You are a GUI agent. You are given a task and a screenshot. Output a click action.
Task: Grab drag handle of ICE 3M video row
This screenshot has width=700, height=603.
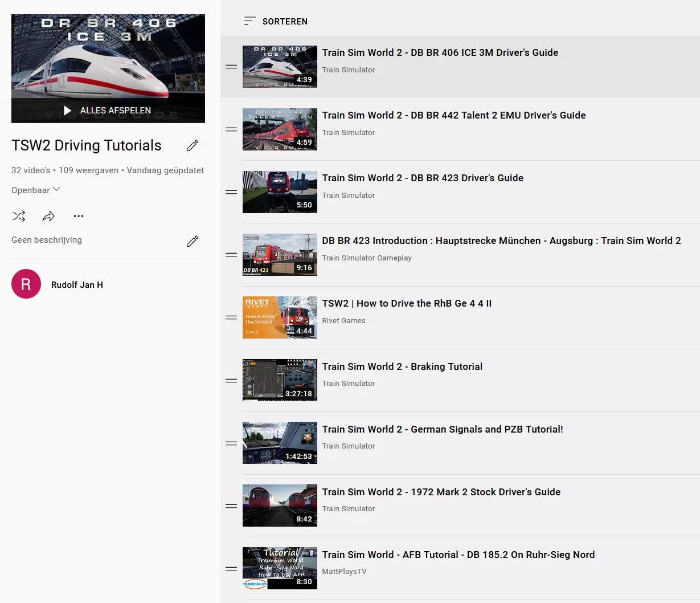click(231, 67)
